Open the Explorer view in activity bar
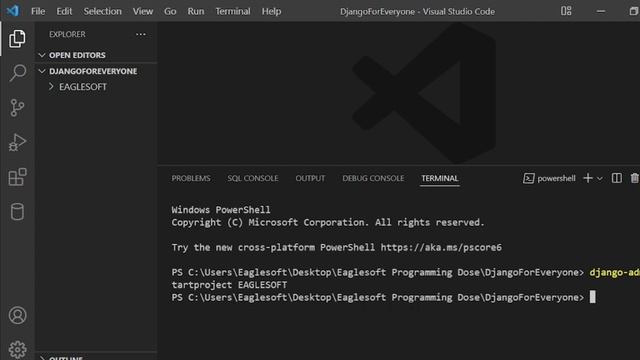The width and height of the screenshot is (640, 360). tap(17, 39)
